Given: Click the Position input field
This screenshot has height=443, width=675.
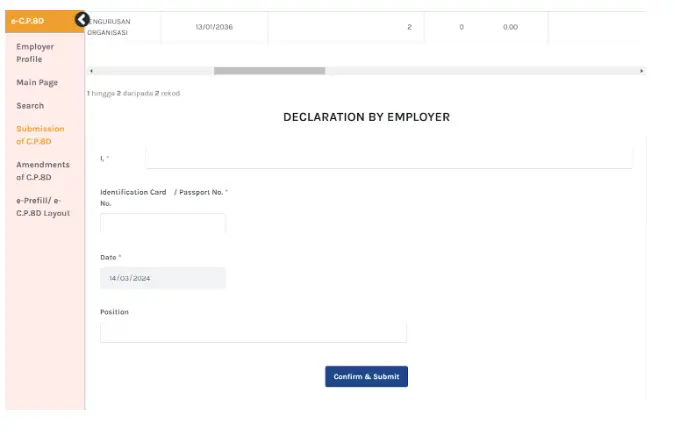Looking at the screenshot, I should (x=253, y=332).
